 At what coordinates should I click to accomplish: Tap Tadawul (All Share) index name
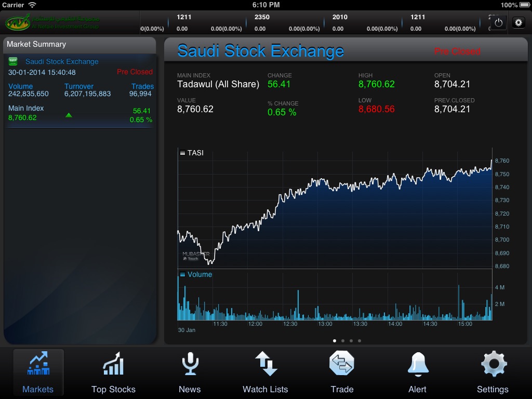point(218,84)
